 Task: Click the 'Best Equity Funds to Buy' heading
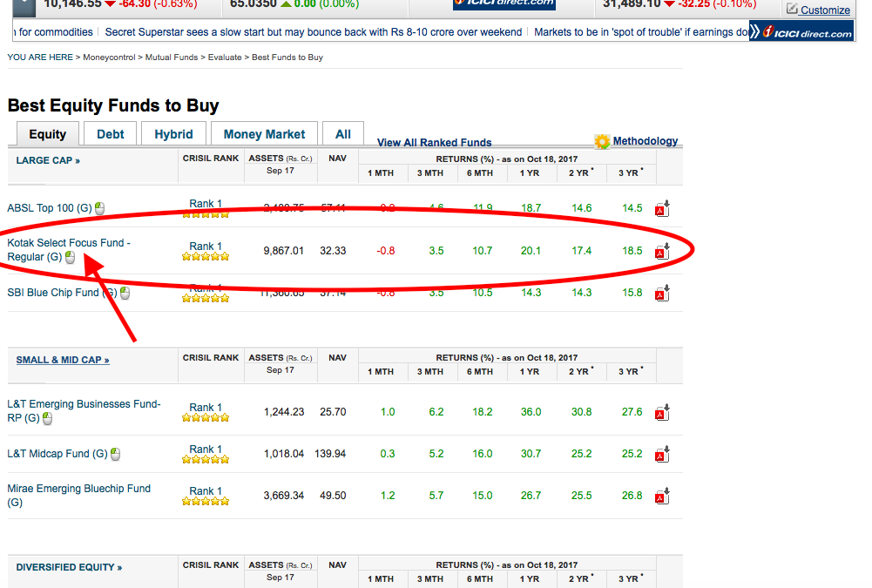coord(113,105)
